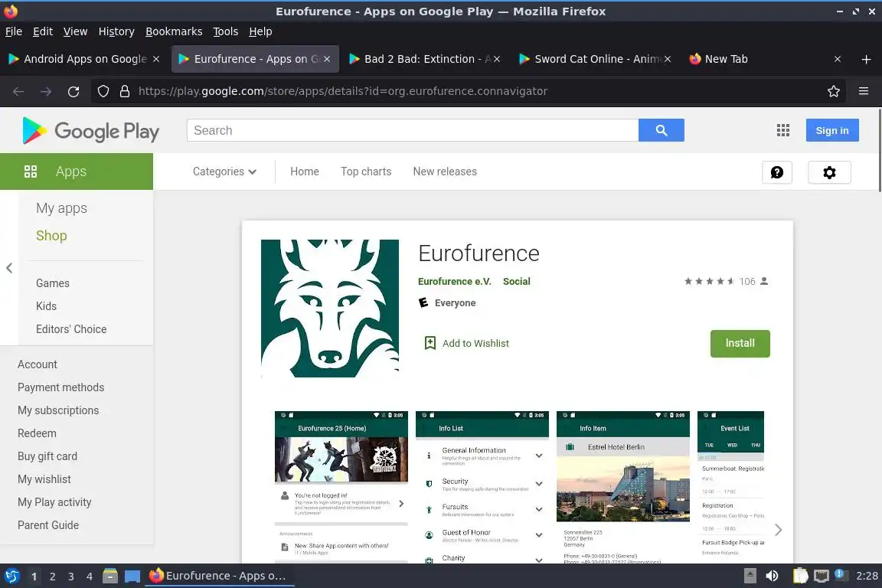Viewport: 882px width, 588px height.
Task: Click Redeem in sidebar
Action: click(37, 433)
